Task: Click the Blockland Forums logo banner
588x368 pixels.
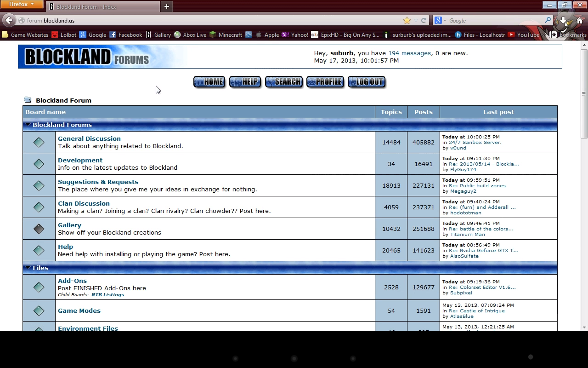Action: click(87, 57)
